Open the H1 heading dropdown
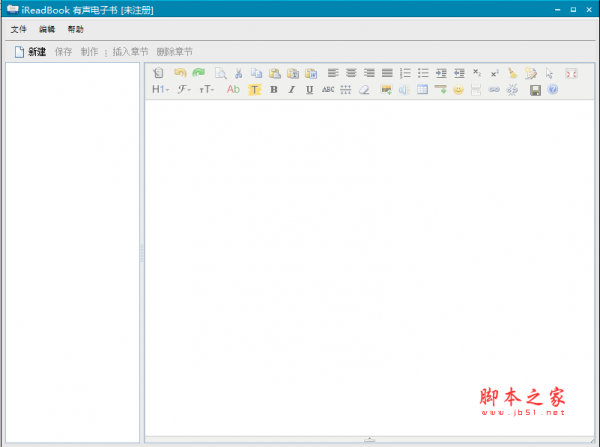The image size is (600, 447). click(x=160, y=90)
